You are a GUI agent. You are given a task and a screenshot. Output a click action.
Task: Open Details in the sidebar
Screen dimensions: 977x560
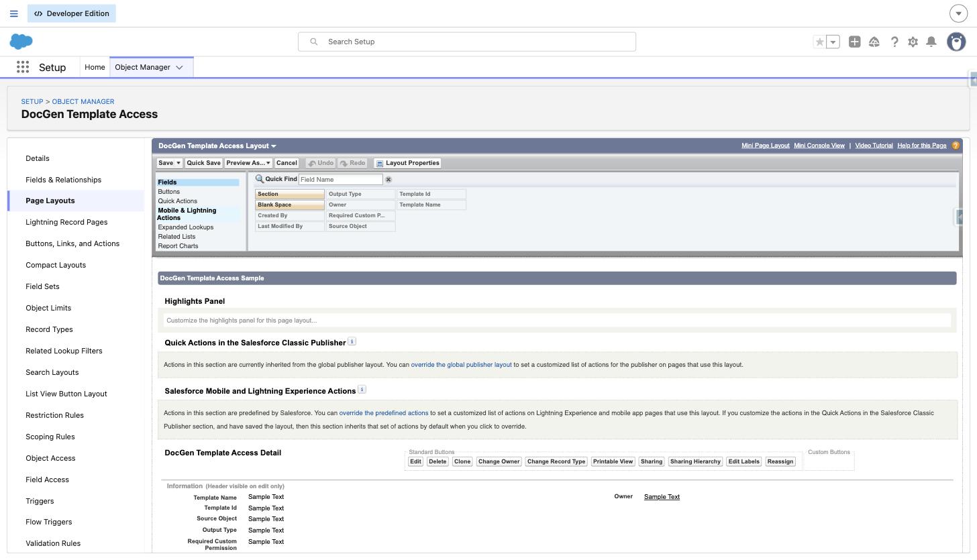click(38, 158)
